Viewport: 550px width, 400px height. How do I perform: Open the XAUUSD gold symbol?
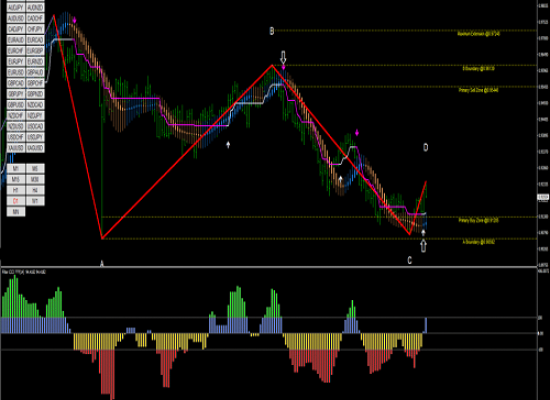(x=16, y=148)
